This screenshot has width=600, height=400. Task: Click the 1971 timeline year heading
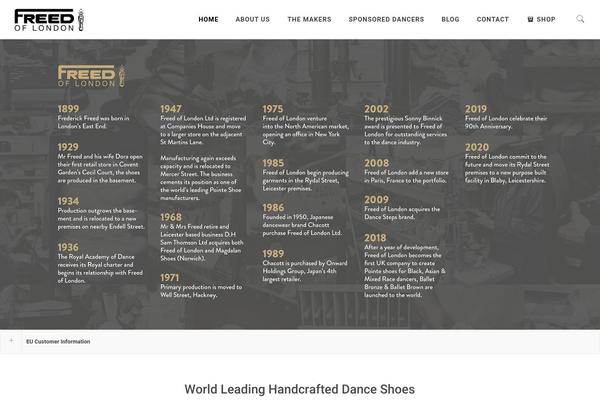[170, 278]
